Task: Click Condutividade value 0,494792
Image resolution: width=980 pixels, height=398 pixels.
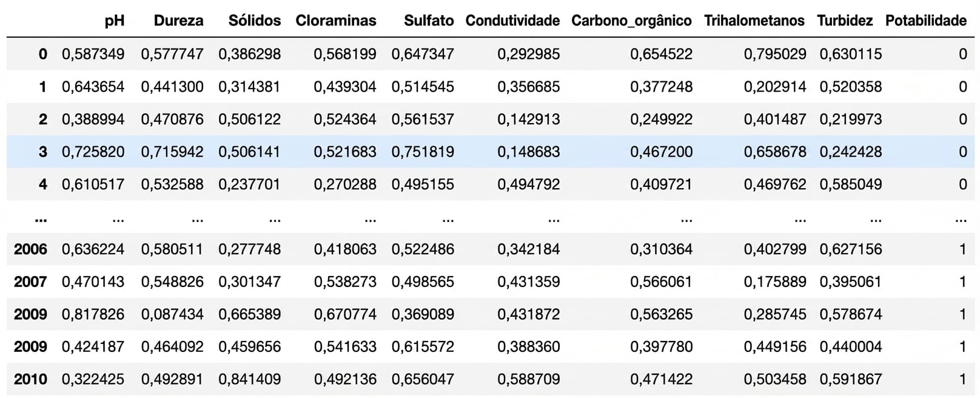Action: click(x=529, y=184)
